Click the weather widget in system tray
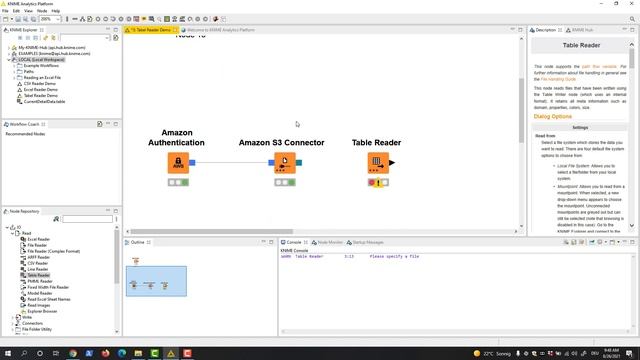This screenshot has width=640, height=360. tap(492, 353)
